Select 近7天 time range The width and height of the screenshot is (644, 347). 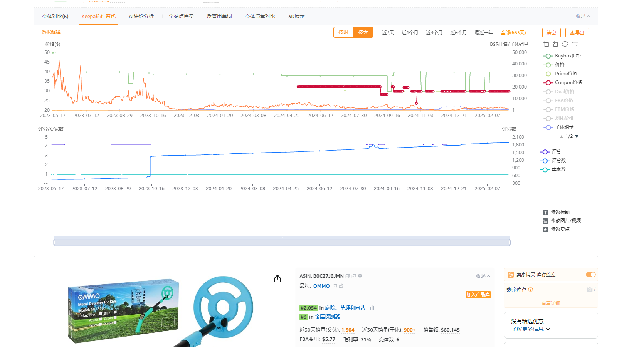click(x=388, y=33)
